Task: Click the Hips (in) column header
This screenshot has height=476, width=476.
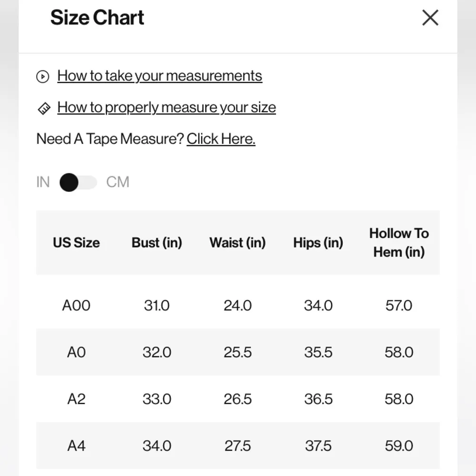Action: point(318,243)
